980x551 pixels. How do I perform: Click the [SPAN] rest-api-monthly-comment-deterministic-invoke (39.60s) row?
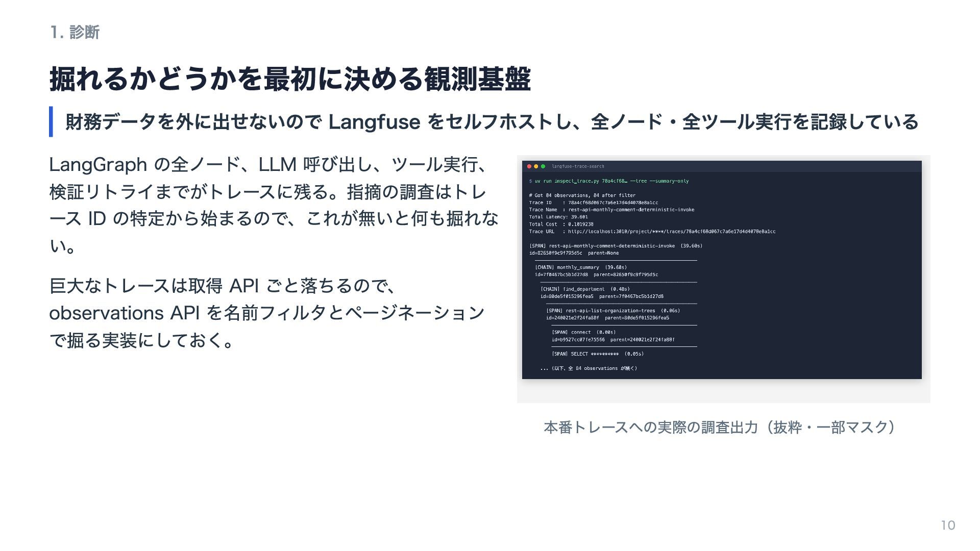click(616, 246)
